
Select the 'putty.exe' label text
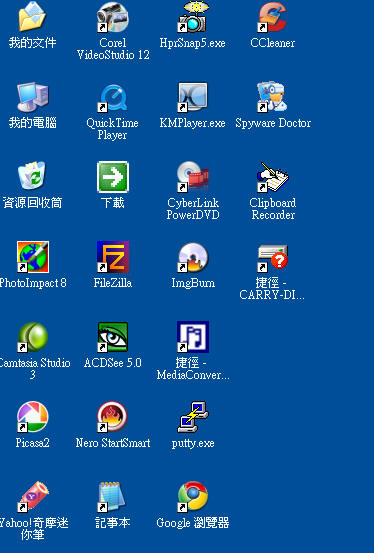pyautogui.click(x=193, y=443)
